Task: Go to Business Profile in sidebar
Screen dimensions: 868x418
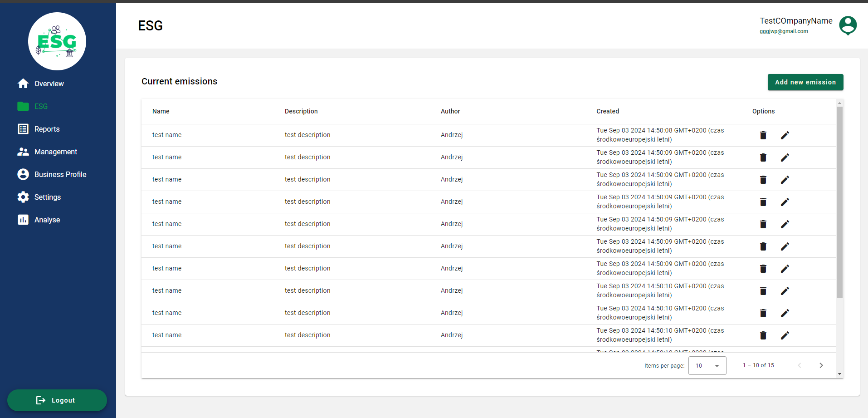Action: (52, 174)
